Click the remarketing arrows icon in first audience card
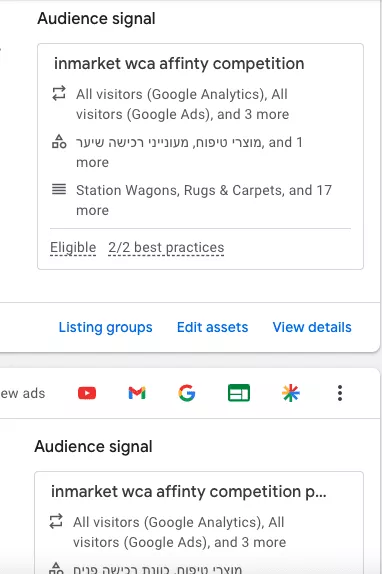Image resolution: width=382 pixels, height=574 pixels. click(59, 93)
